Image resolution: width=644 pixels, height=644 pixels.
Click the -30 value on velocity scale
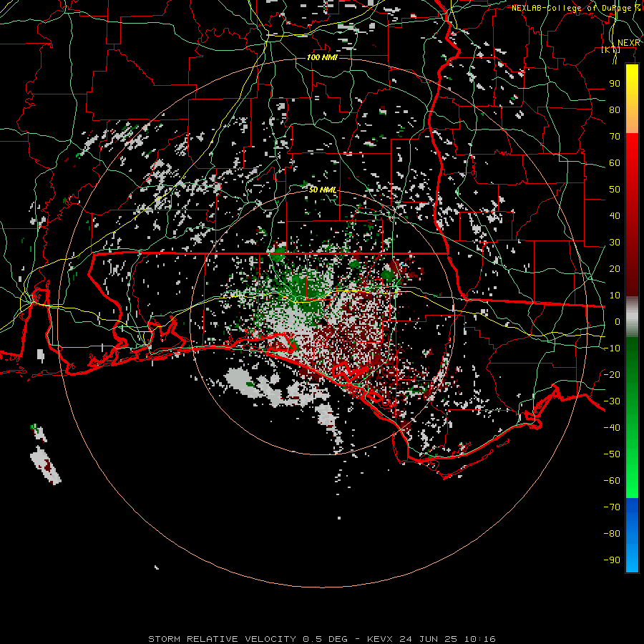pos(612,401)
